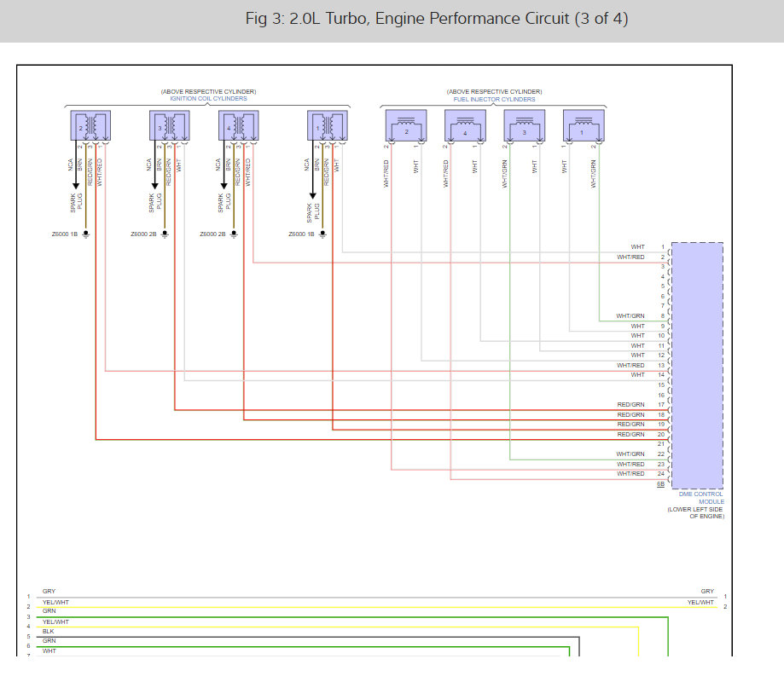The width and height of the screenshot is (784, 682).
Task: Select the GRY wire label at bottom left
Action: [49, 592]
